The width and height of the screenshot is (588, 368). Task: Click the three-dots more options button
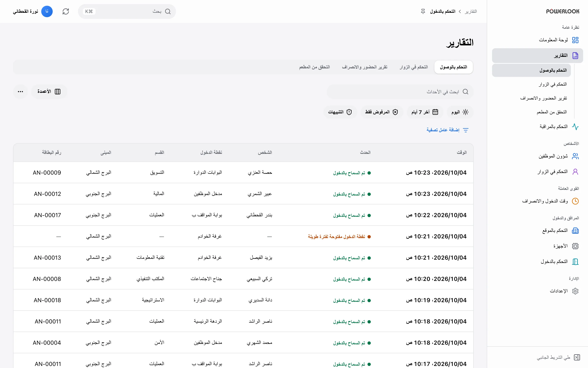click(20, 92)
